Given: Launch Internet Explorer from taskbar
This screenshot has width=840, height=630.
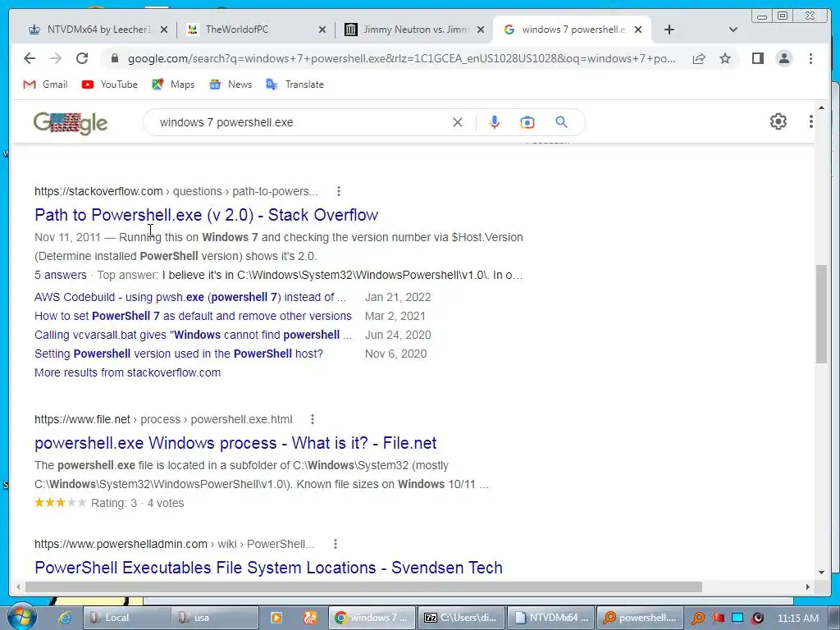Looking at the screenshot, I should click(x=65, y=618).
